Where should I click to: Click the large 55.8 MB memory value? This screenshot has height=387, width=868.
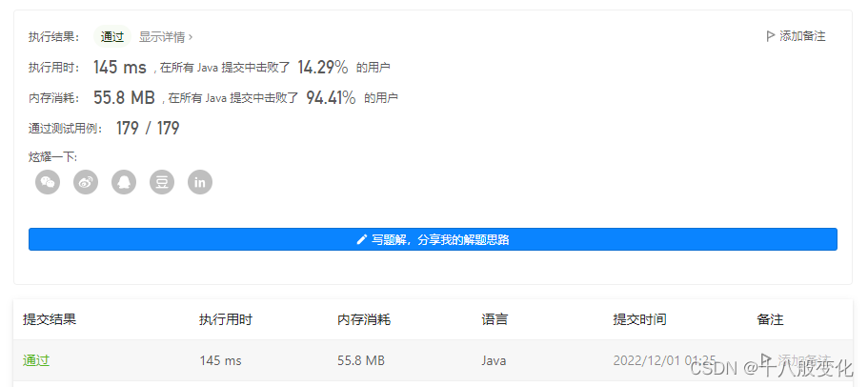tap(124, 98)
